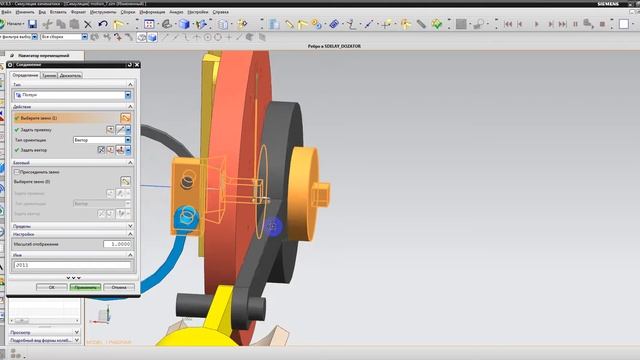640x360 pixels.
Task: Click the point dialog icon beside 'Задать привязку'
Action: tap(110, 129)
